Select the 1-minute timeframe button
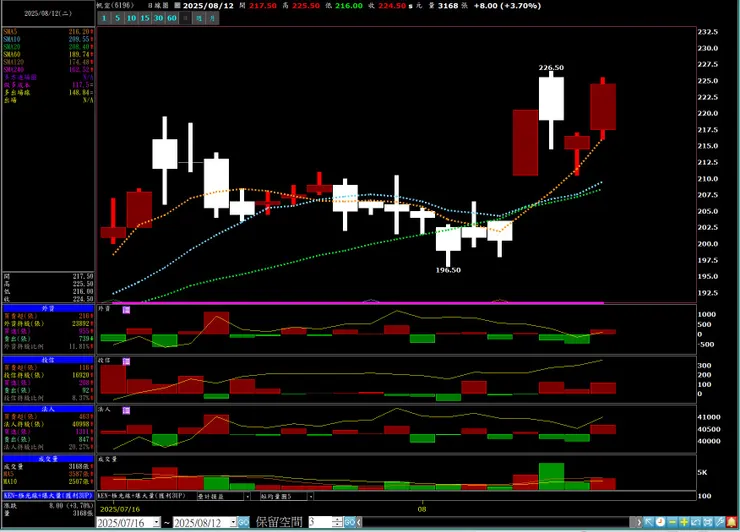 104,18
